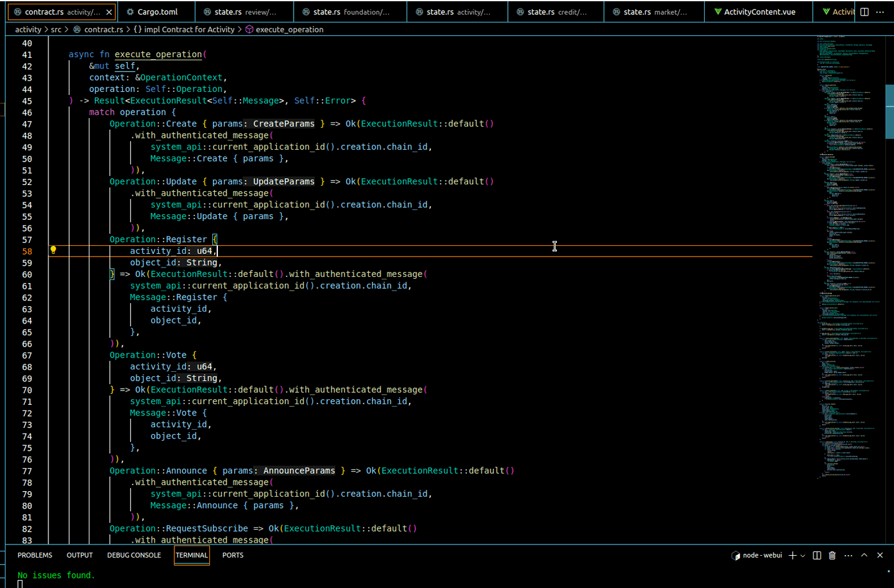Split the terminal pane
This screenshot has width=894, height=588.
coord(817,555)
